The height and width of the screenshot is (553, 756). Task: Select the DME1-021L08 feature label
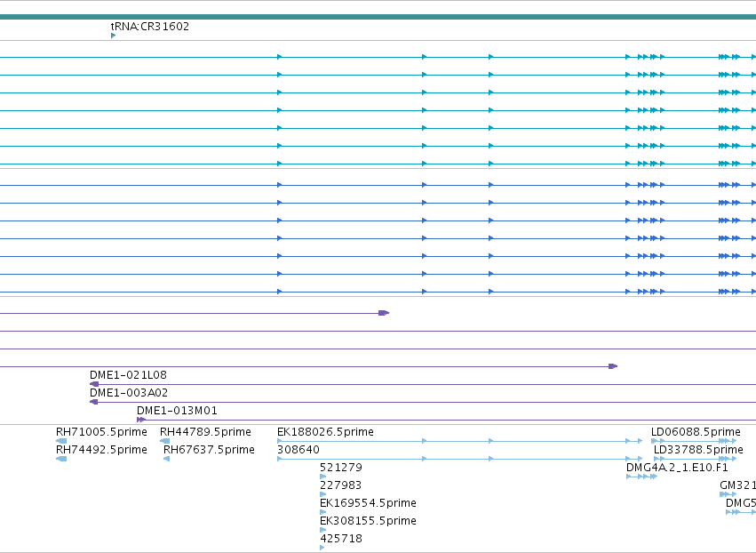point(128,375)
